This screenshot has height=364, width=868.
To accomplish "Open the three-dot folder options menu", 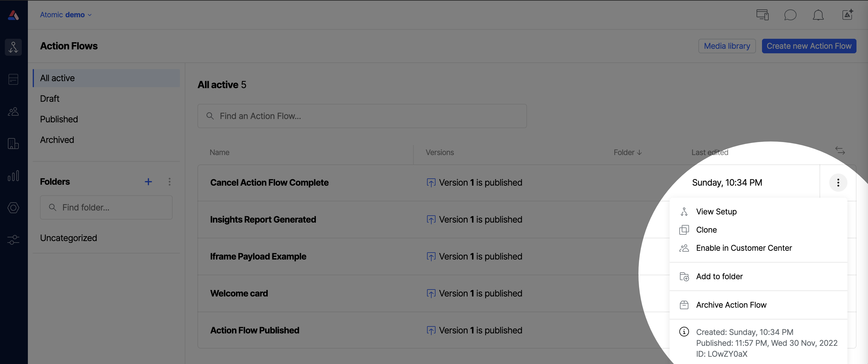I will tap(170, 182).
